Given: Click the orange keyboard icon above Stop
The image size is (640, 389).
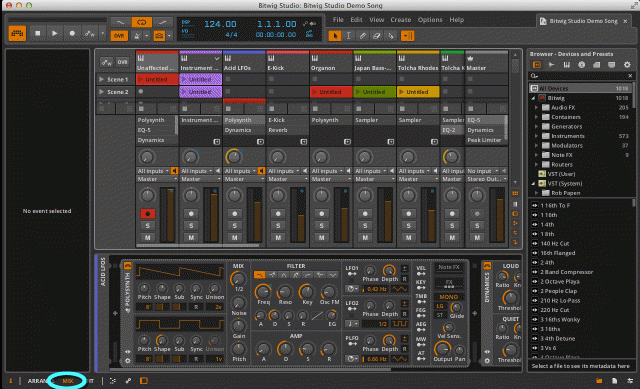Looking at the screenshot, I should pyautogui.click(x=17, y=33).
